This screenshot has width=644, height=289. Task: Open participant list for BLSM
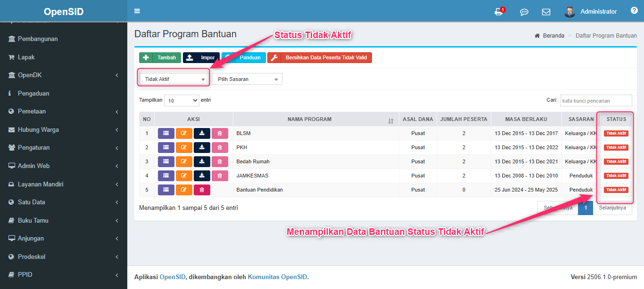(x=166, y=133)
